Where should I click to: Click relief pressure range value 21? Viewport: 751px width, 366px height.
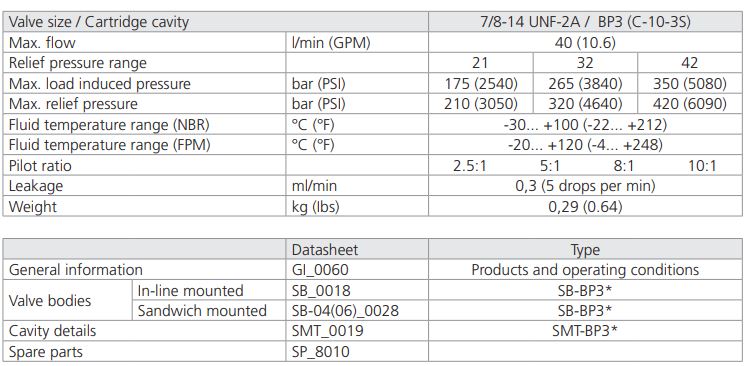(x=480, y=63)
